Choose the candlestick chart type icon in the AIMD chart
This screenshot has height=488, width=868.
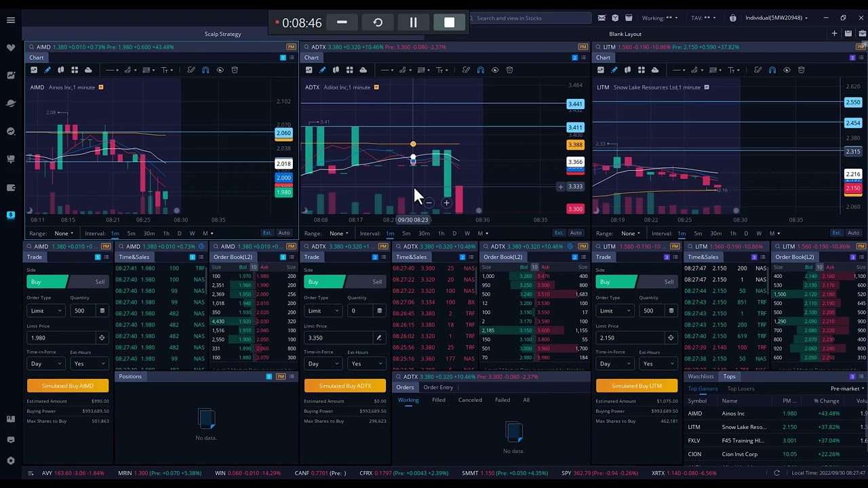[60, 70]
